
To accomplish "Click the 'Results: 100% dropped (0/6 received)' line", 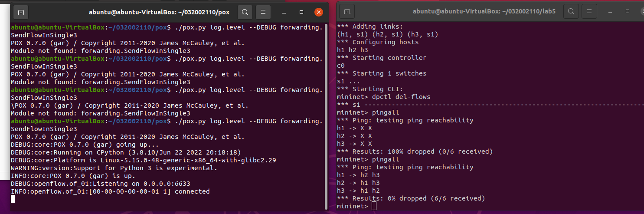I will click(x=415, y=152).
